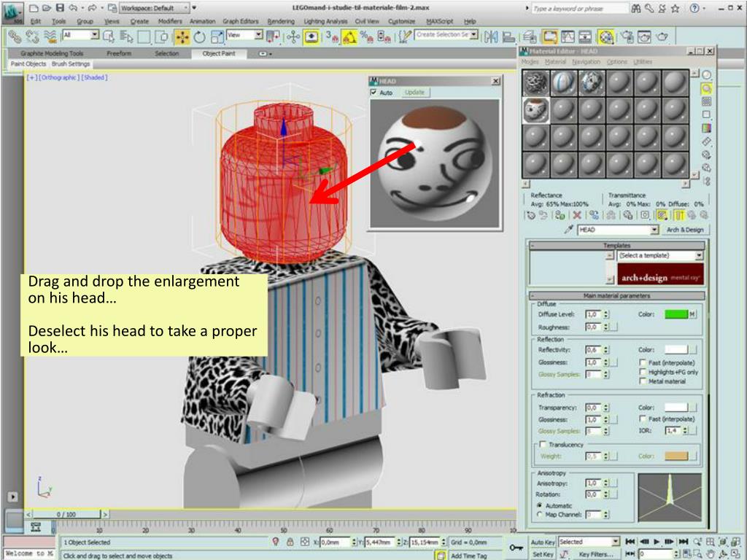
Task: Click the Undo arrow icon
Action: [73, 8]
